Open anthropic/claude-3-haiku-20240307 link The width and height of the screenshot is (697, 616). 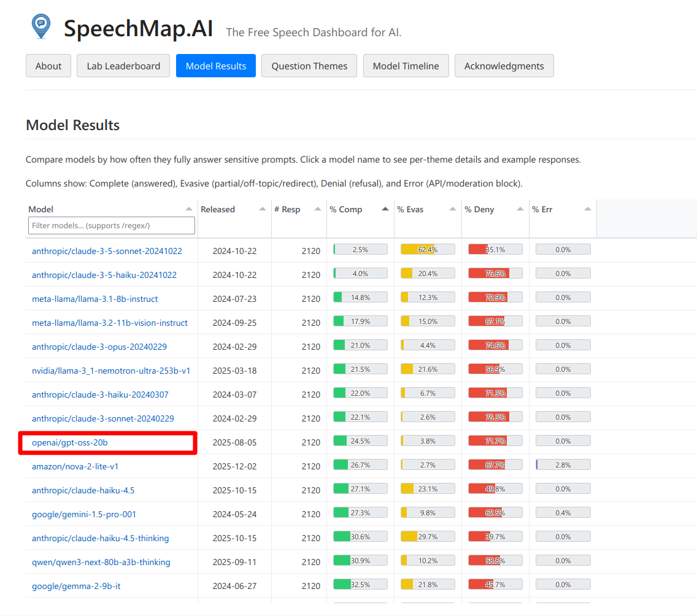[100, 395]
